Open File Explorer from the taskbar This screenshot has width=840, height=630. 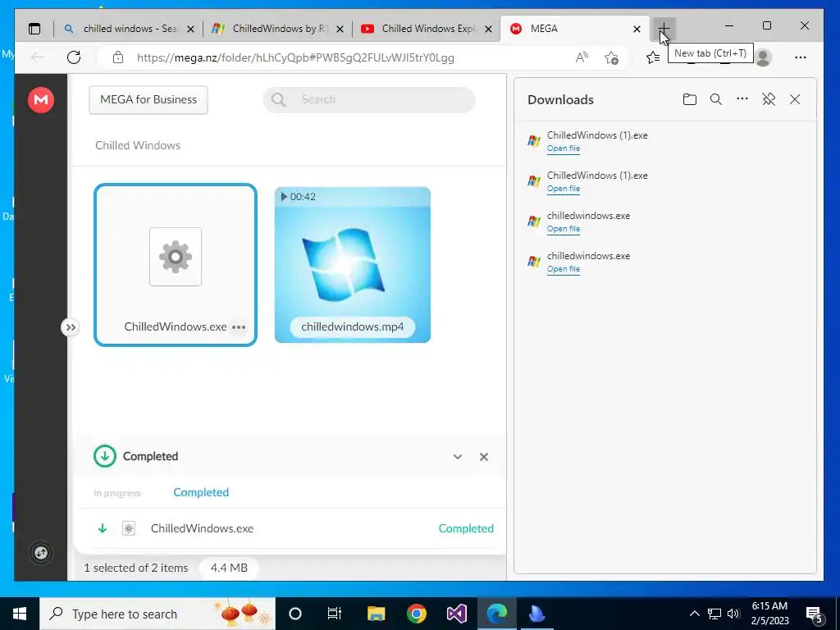[x=376, y=614]
